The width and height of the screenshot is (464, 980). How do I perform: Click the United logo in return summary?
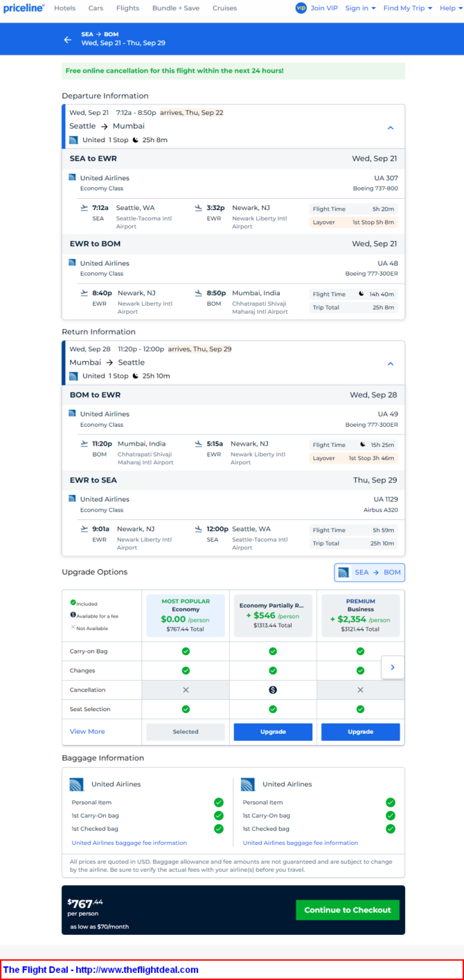(x=73, y=376)
